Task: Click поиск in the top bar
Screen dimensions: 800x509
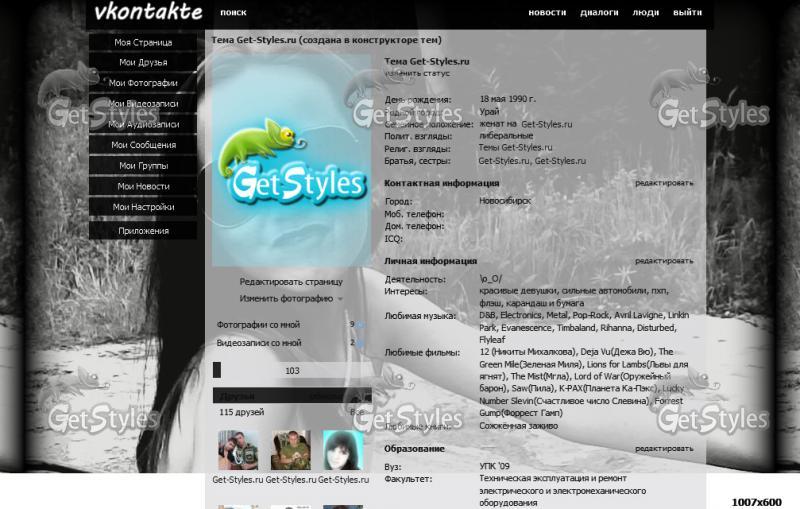Action: click(x=233, y=13)
